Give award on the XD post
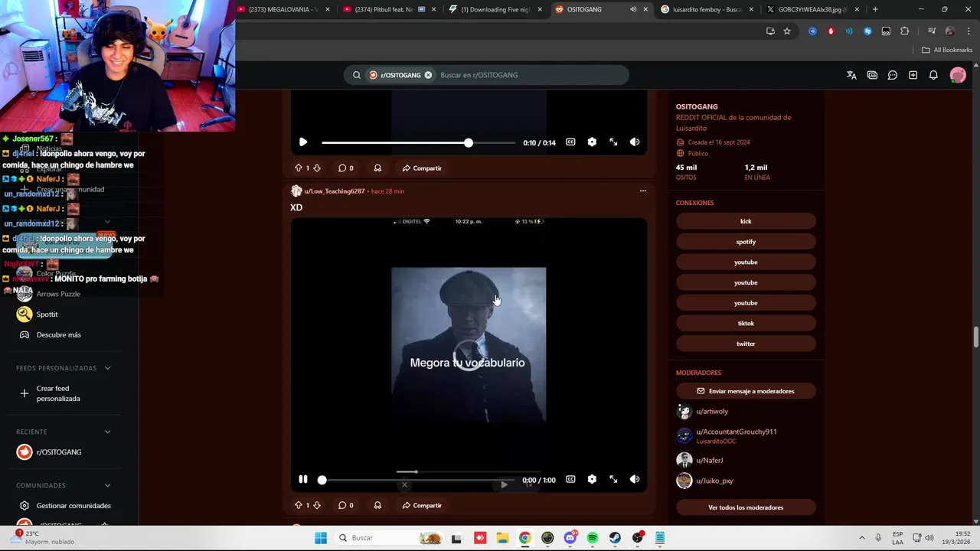The image size is (980, 551). coord(377,506)
